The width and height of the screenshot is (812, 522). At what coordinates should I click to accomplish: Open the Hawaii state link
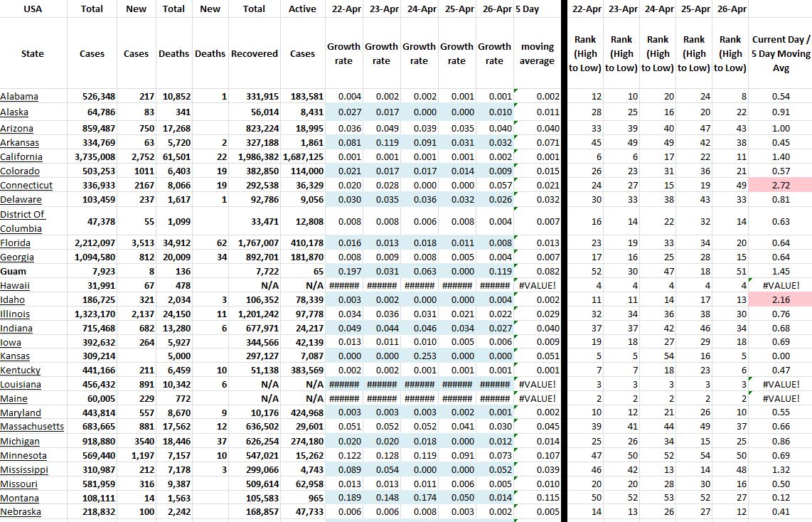[16, 286]
